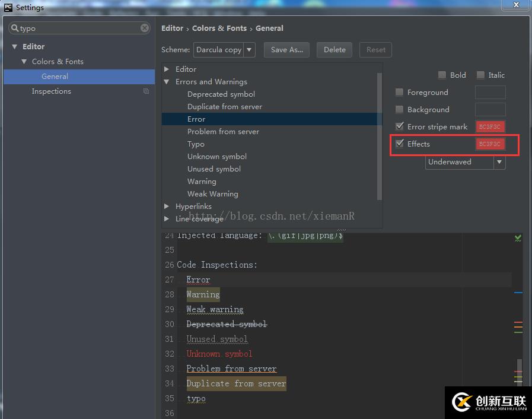
Task: Toggle the Foreground checkbox
Action: (x=400, y=92)
